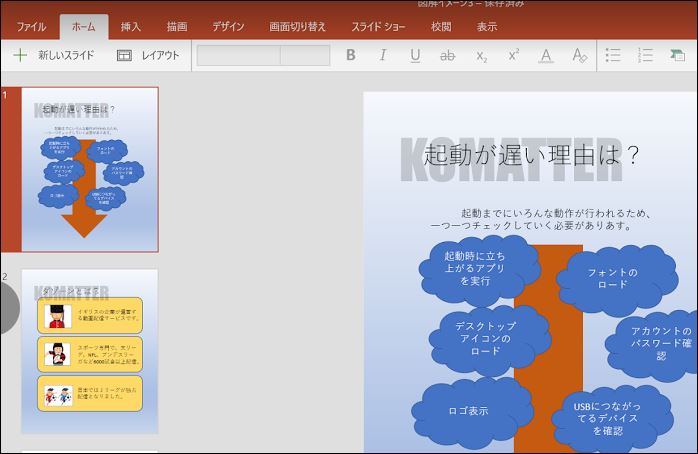Viewport: 698px width, 454px height.
Task: Select the cloud ロゴ表示
Action: tap(472, 411)
